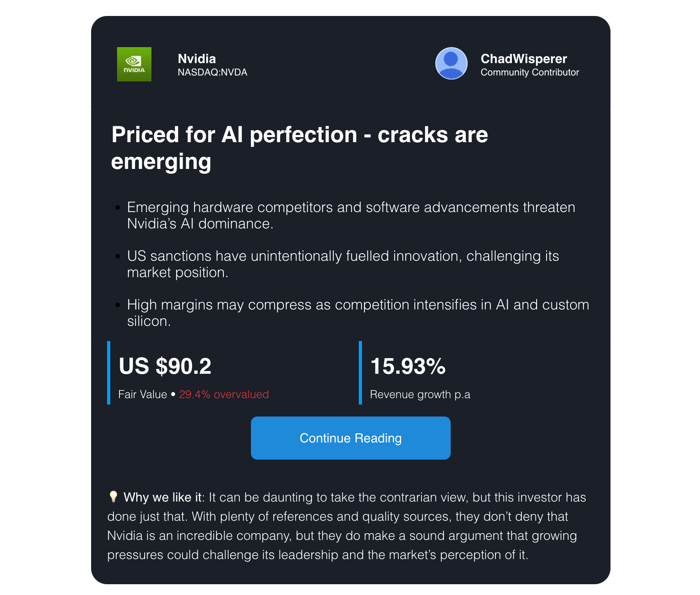
Task: Click the 'Fair Value' label
Action: tap(143, 395)
